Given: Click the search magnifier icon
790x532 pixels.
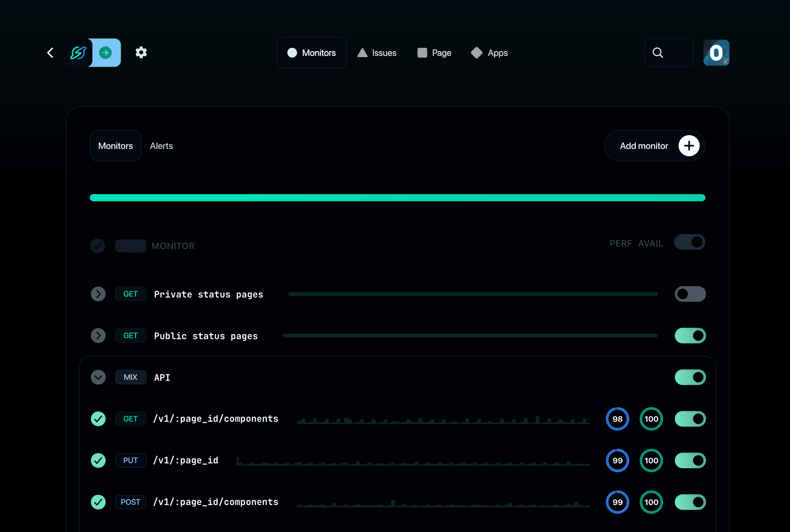Looking at the screenshot, I should [658, 53].
